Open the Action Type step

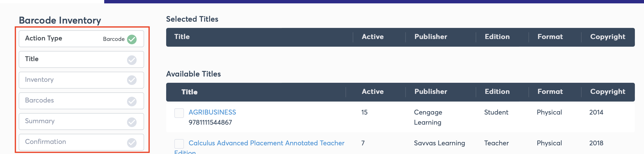click(81, 39)
